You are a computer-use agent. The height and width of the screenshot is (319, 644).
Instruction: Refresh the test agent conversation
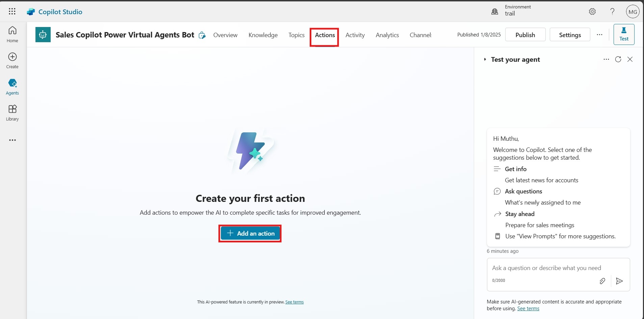click(x=618, y=59)
